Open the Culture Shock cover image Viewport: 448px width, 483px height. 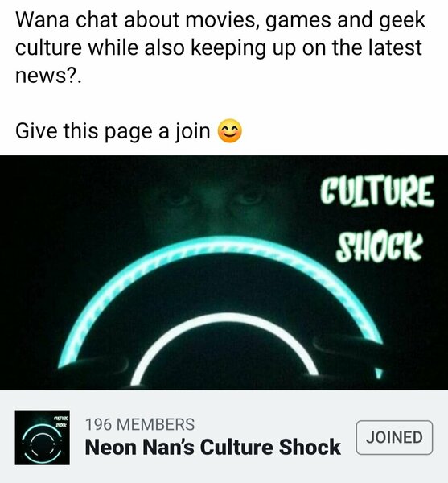click(x=224, y=273)
